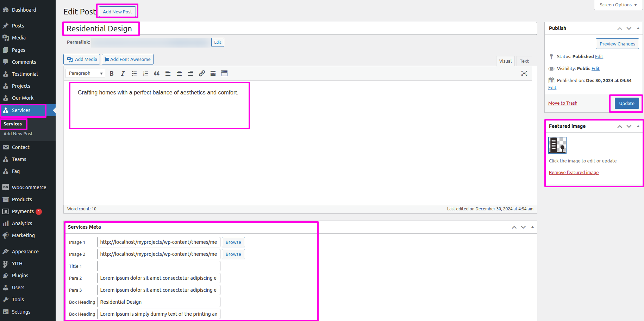The height and width of the screenshot is (321, 644).
Task: Toggle bold formatting in editor toolbar
Action: 112,73
